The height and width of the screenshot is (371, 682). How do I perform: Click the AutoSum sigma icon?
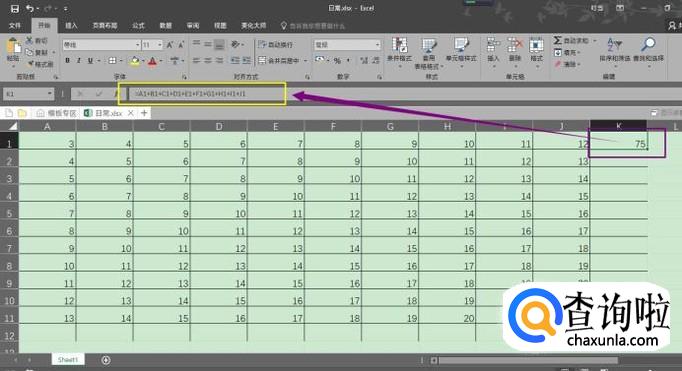(x=558, y=40)
